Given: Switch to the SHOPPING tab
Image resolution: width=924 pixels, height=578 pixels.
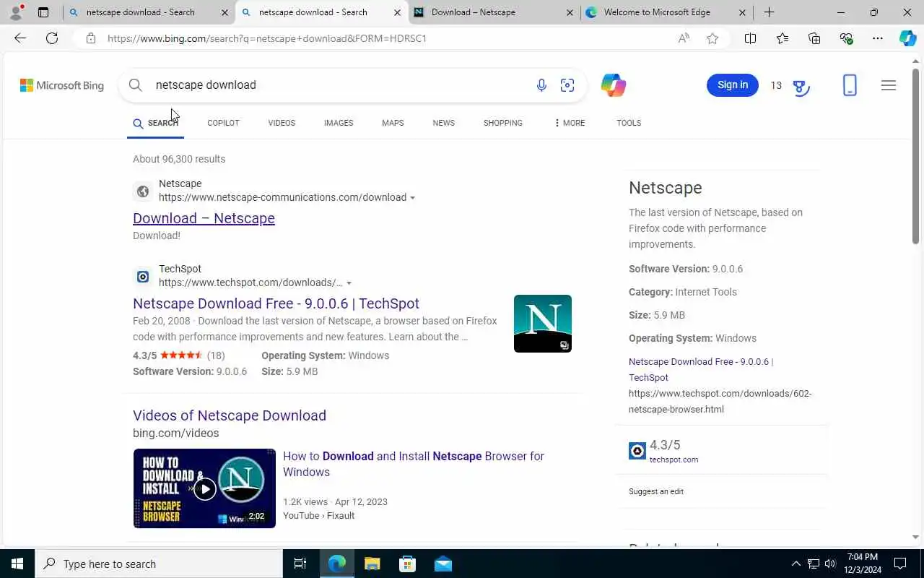Looking at the screenshot, I should pos(503,123).
